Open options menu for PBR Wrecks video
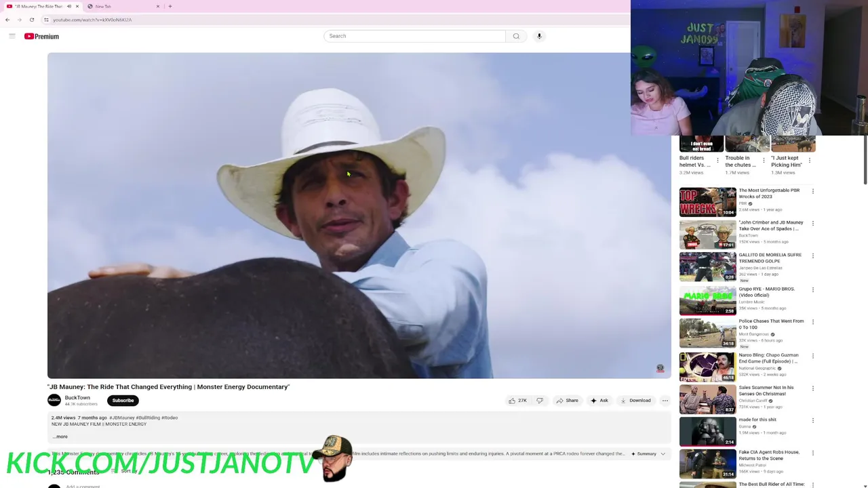This screenshot has width=868, height=488. pyautogui.click(x=812, y=191)
